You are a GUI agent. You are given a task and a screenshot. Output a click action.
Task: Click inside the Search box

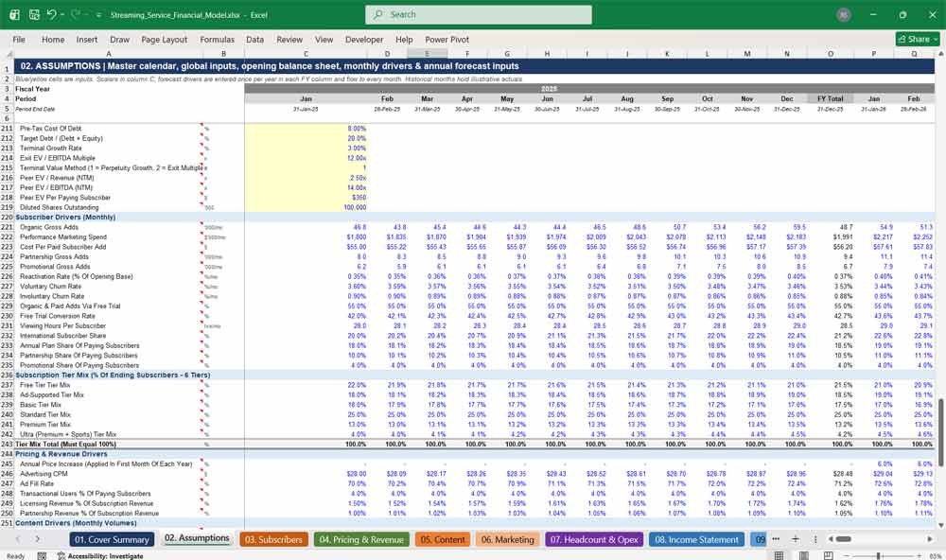click(479, 14)
